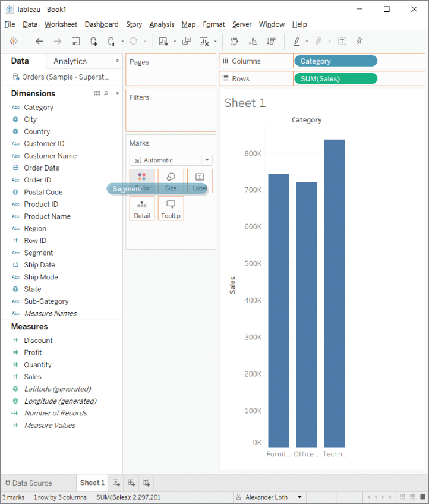
Task: Select the Sheet 1 tab
Action: click(92, 483)
